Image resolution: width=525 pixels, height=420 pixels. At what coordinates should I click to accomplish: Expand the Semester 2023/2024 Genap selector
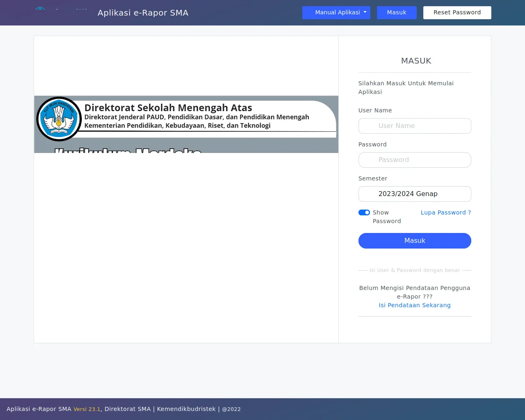pos(415,194)
